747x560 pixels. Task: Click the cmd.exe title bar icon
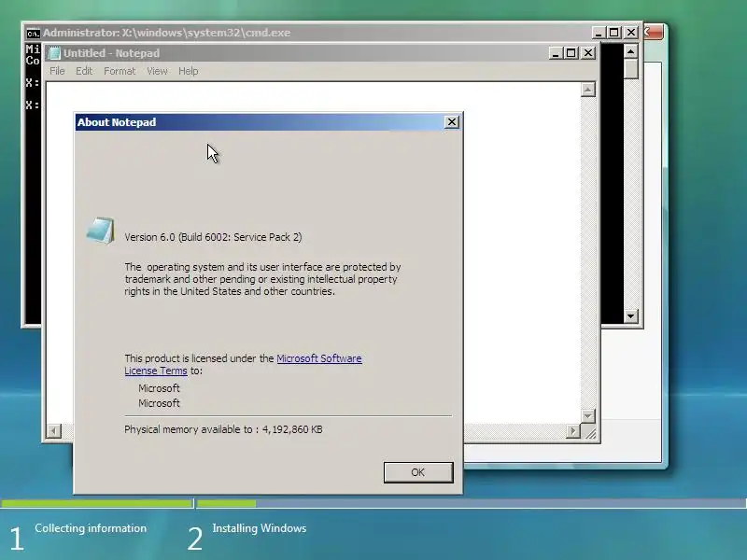tap(33, 33)
